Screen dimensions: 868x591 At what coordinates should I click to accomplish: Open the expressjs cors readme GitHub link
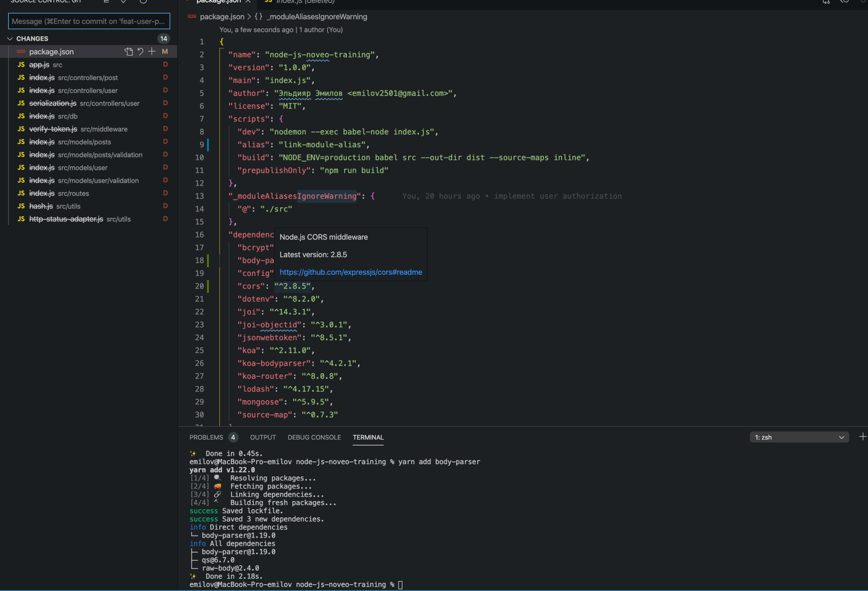tap(351, 272)
